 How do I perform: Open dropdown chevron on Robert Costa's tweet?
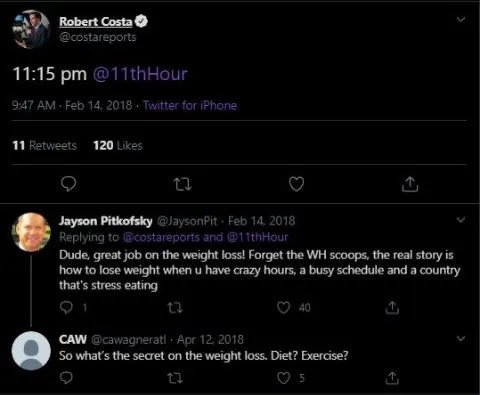pyautogui.click(x=461, y=19)
